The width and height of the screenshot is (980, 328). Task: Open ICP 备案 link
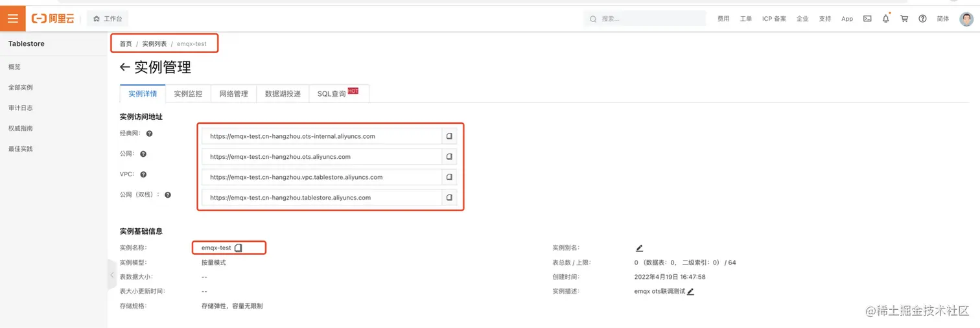point(774,19)
